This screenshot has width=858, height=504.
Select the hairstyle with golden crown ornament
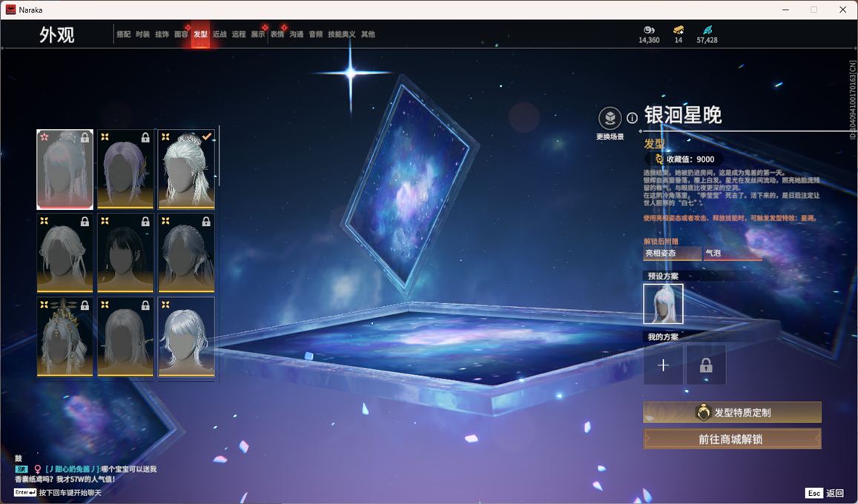(65, 336)
